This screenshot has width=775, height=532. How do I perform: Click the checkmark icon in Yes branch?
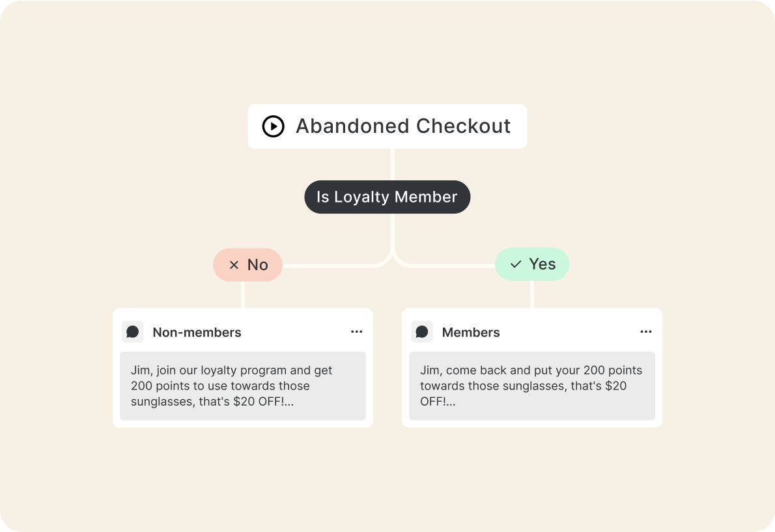tap(516, 264)
